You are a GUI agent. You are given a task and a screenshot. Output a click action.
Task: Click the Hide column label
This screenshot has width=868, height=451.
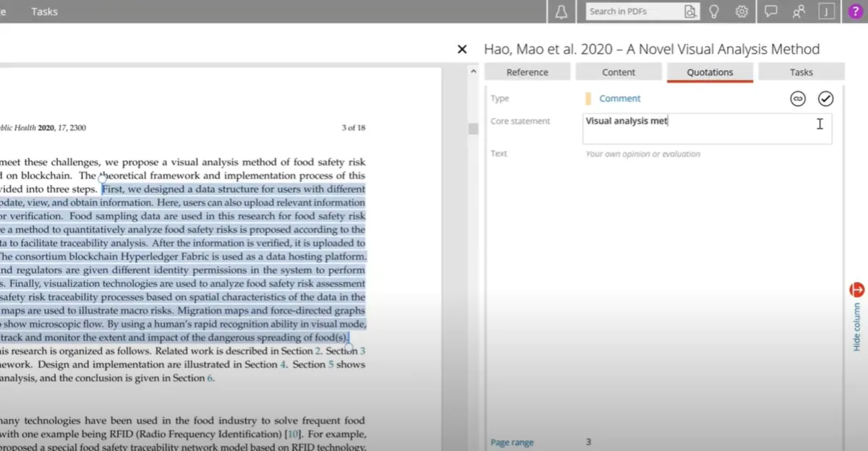[856, 327]
